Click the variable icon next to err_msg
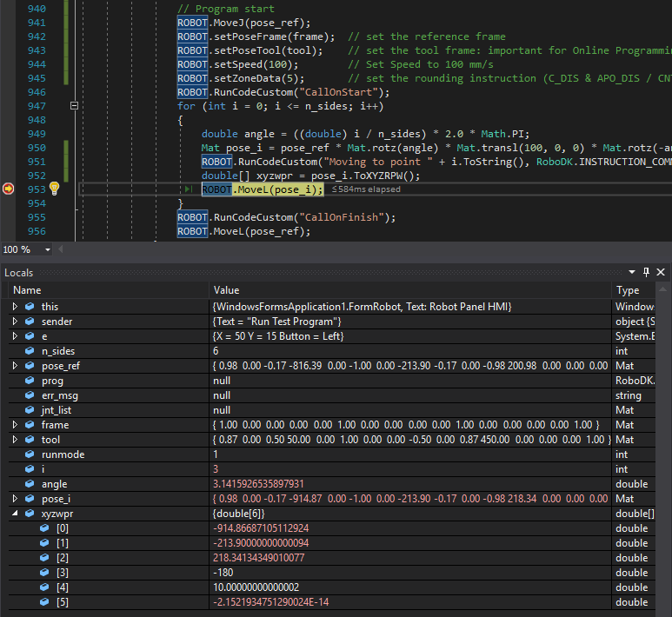 (30, 395)
